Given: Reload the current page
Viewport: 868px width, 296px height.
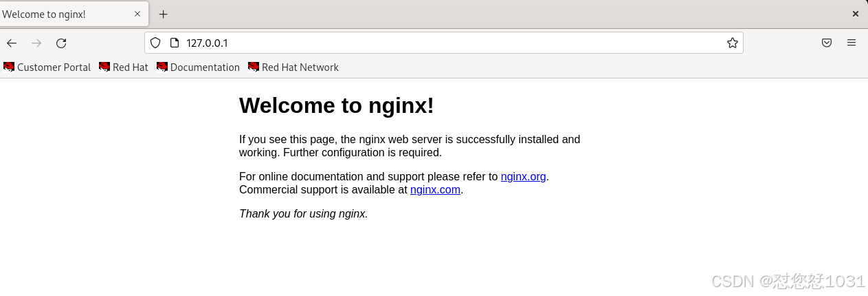Looking at the screenshot, I should point(61,43).
